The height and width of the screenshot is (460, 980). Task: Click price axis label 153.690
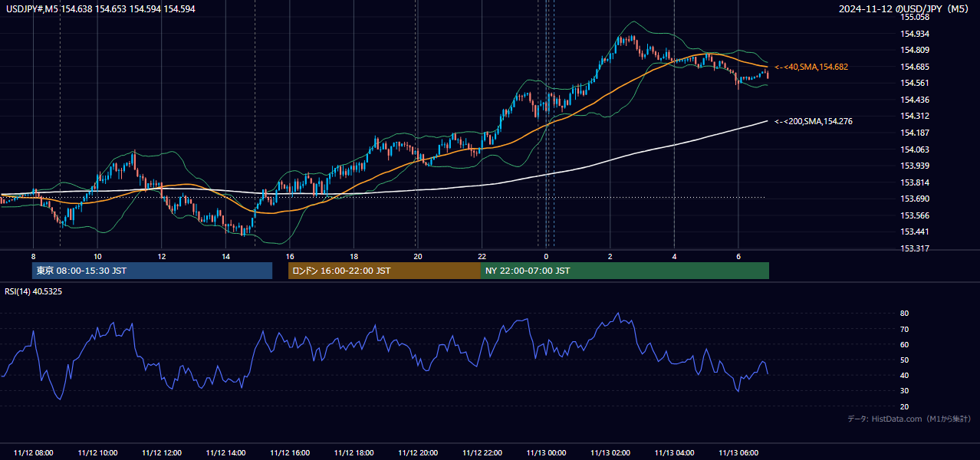pos(916,199)
